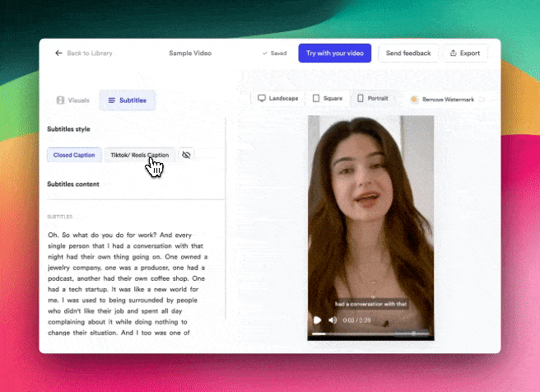
Task: Click into the subtitles text starting 'Oh. So what'
Action: tap(128, 284)
